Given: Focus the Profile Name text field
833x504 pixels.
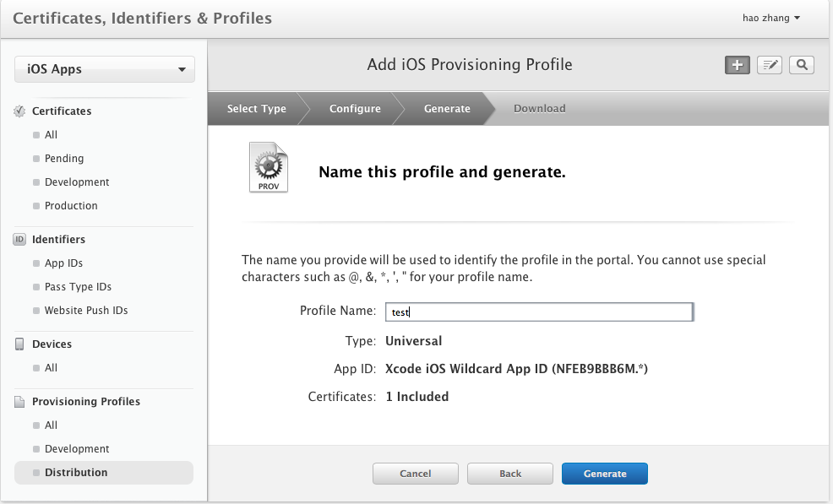Looking at the screenshot, I should pos(539,312).
